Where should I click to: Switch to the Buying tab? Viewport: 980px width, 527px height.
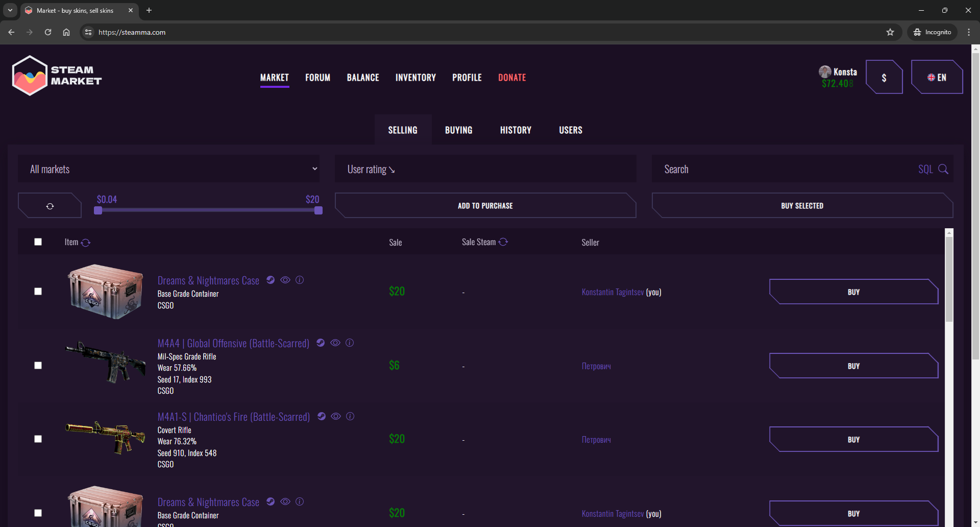click(458, 130)
